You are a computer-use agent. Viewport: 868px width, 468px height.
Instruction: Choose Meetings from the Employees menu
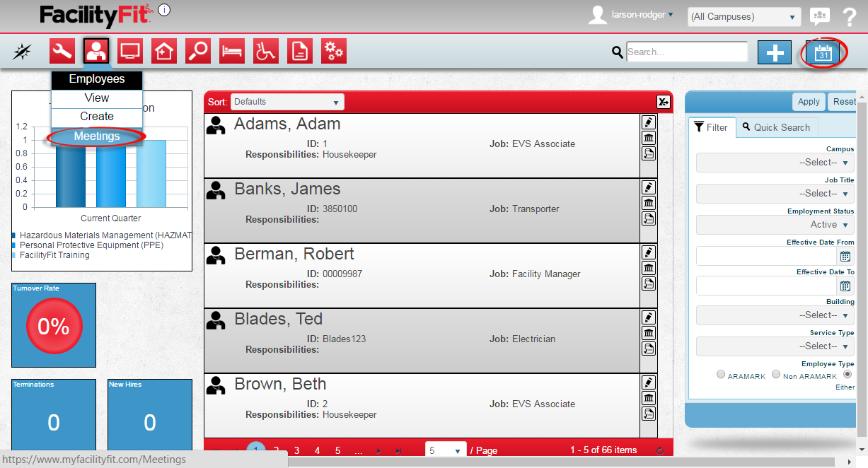[97, 136]
